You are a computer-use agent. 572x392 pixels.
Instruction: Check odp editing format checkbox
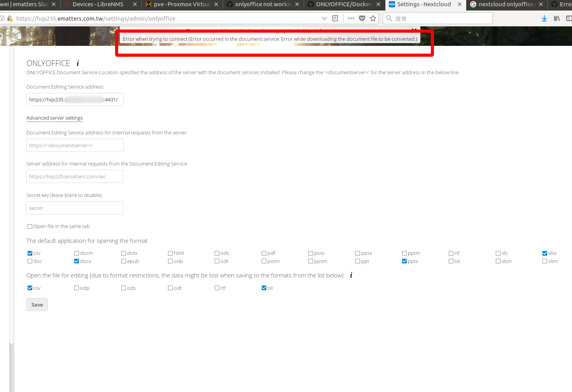point(77,288)
